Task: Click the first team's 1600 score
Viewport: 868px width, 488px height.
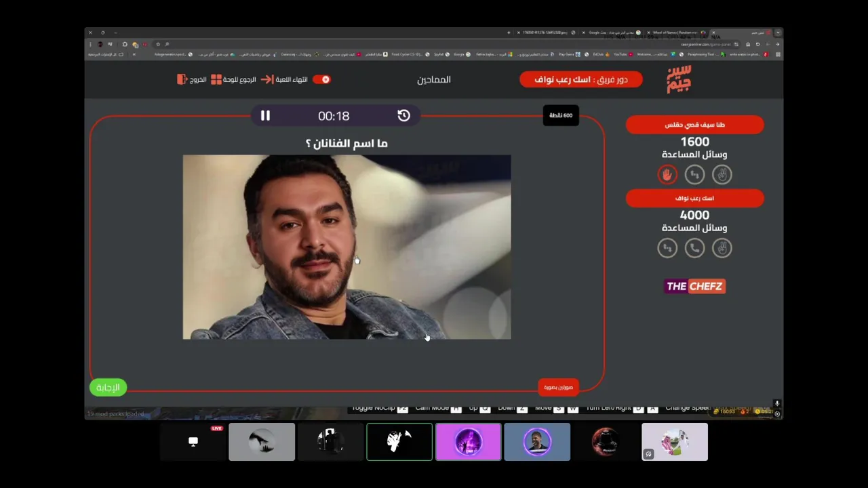Action: (x=694, y=142)
